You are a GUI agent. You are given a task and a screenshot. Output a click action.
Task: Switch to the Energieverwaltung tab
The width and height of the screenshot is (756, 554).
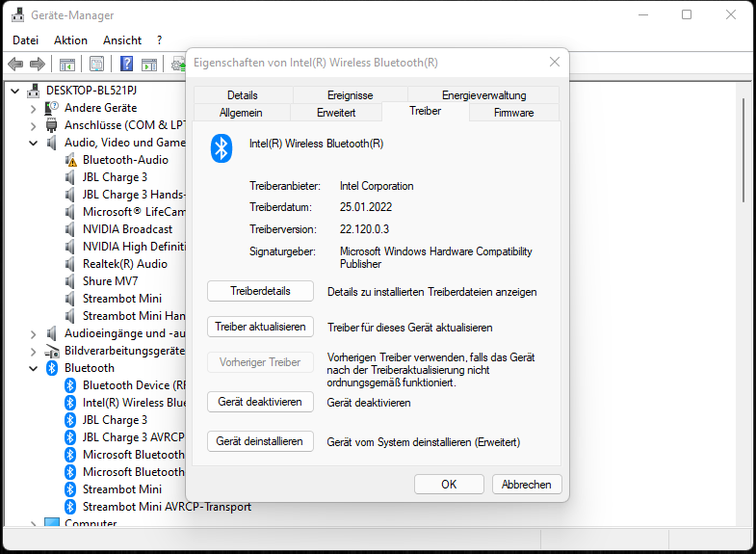click(483, 95)
